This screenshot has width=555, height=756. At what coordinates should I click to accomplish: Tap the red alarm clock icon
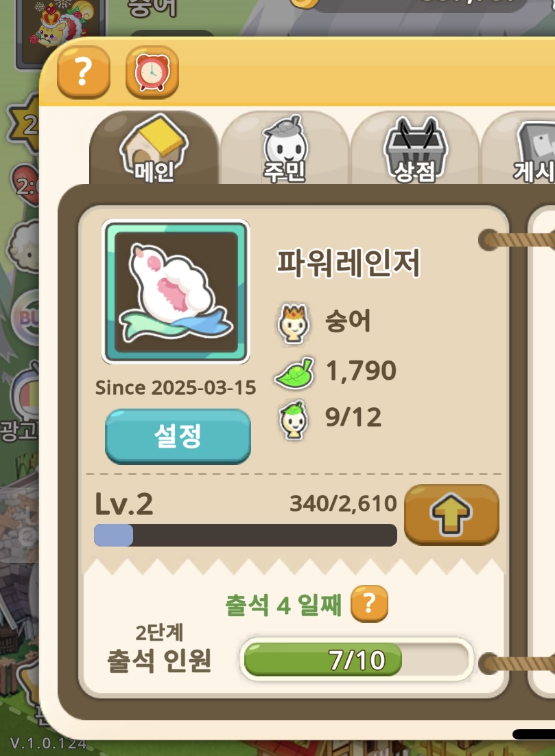point(152,72)
